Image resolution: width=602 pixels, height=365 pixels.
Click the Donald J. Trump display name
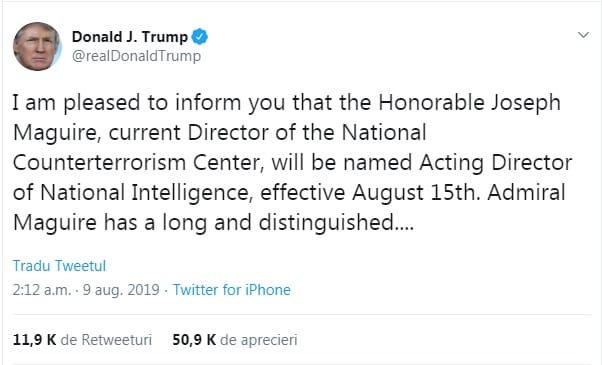click(x=129, y=37)
